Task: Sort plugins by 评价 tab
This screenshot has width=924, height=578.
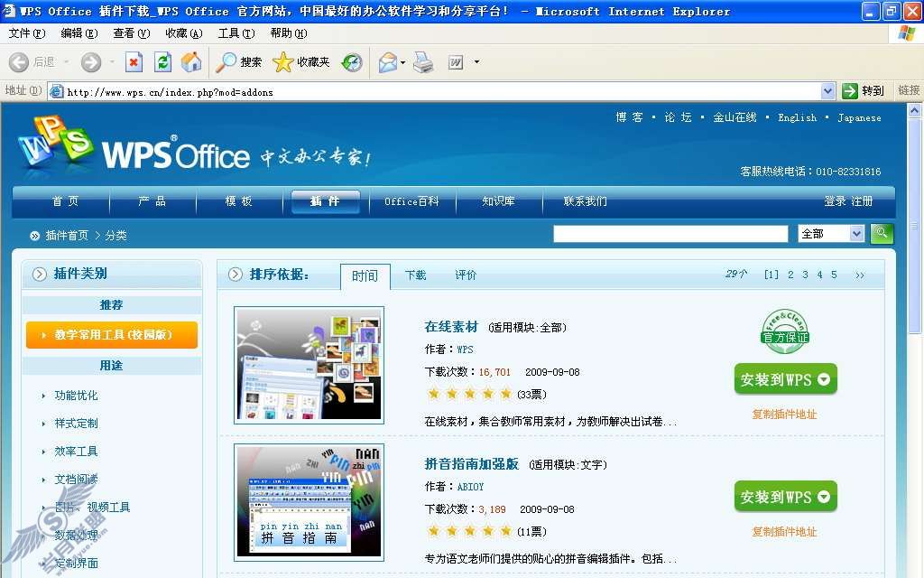Action: [466, 275]
